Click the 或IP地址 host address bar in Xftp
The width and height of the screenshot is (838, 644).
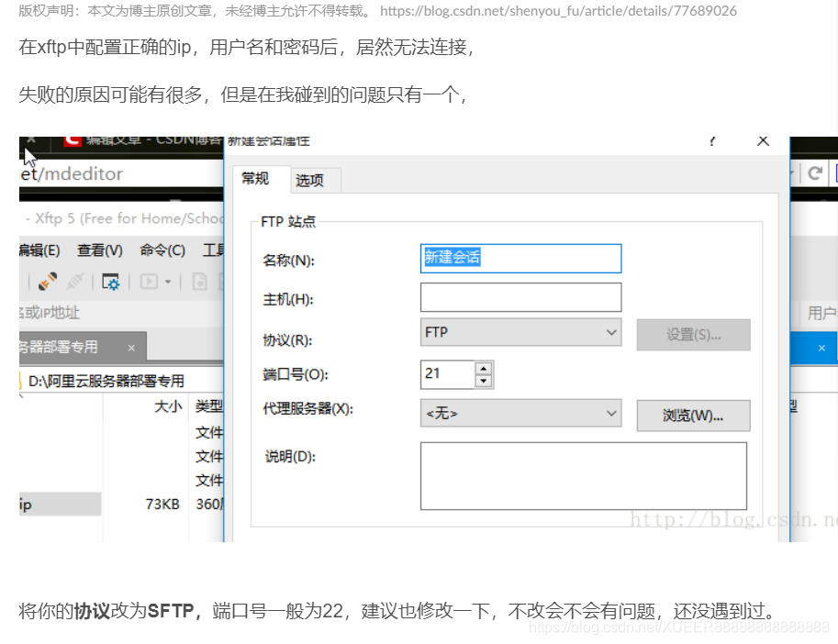point(121,313)
